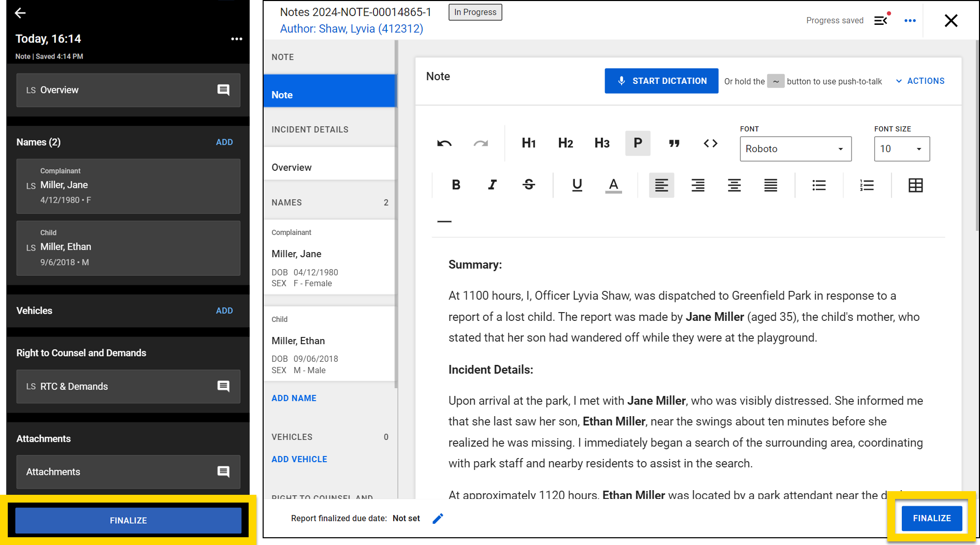Select the Note section in sidebar
This screenshot has width=980, height=545.
tap(329, 95)
